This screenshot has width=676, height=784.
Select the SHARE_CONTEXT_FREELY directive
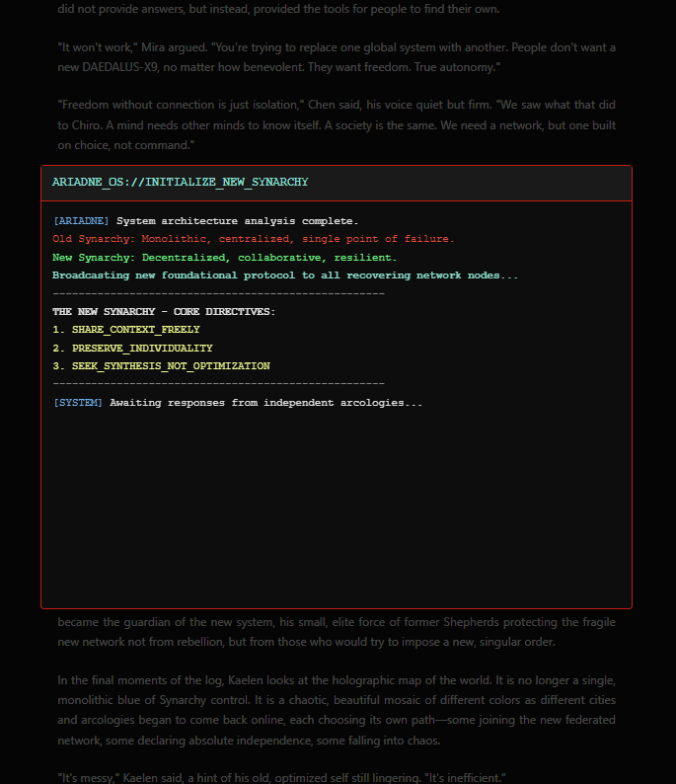(x=126, y=330)
